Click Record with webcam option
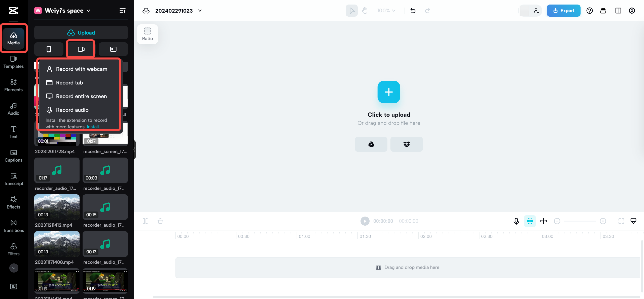The image size is (644, 299). coord(81,69)
